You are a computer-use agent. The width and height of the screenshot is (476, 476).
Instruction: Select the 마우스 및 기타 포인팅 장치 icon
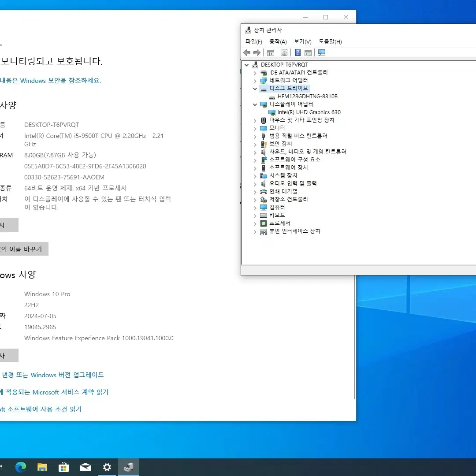point(264,120)
